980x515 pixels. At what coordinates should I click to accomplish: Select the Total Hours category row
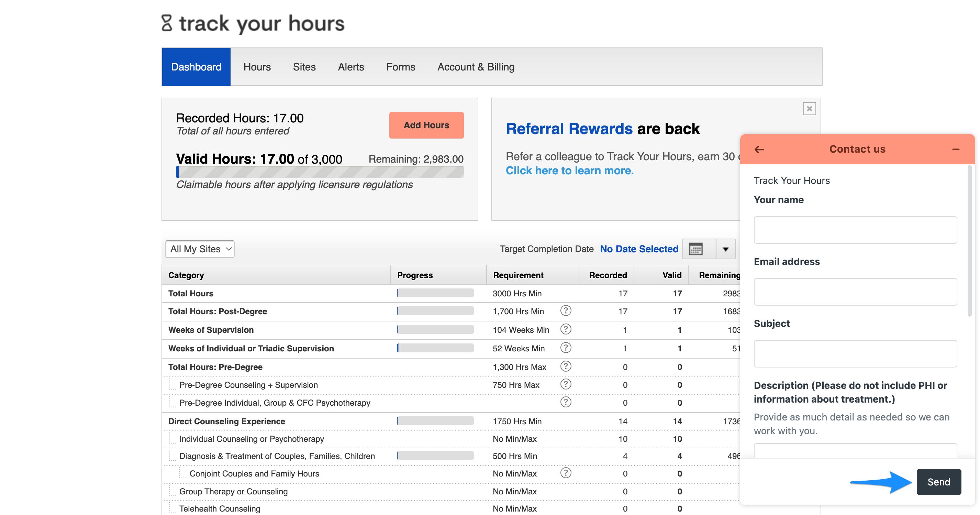[191, 294]
